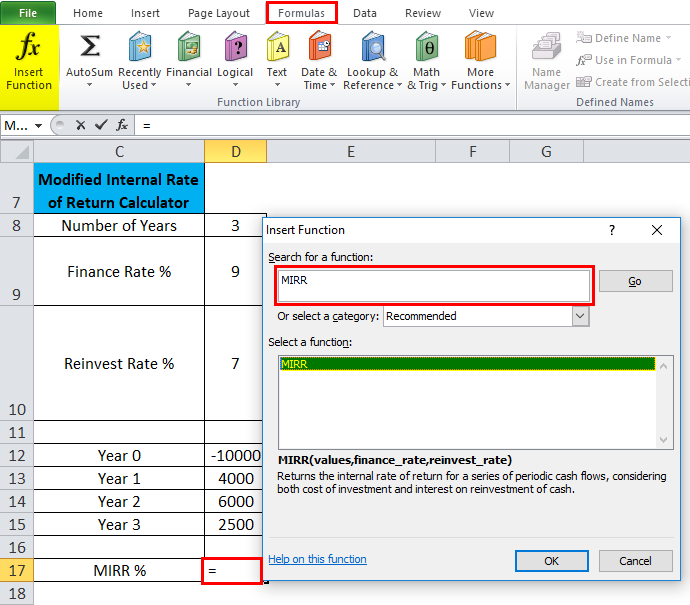Confirm formula entry with checkmark icon
The height and width of the screenshot is (605, 690).
tap(101, 125)
